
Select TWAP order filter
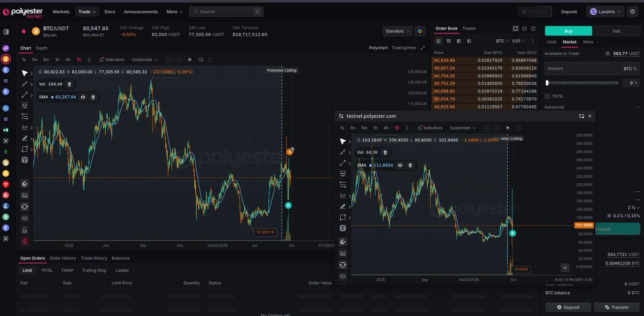click(x=67, y=270)
